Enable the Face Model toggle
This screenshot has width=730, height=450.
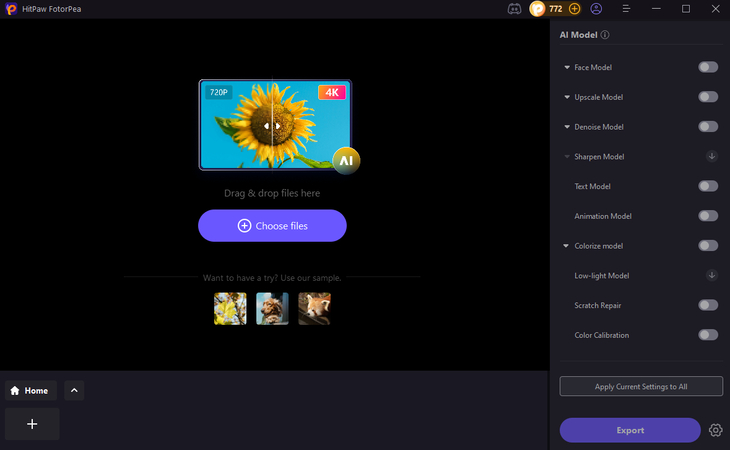click(708, 67)
